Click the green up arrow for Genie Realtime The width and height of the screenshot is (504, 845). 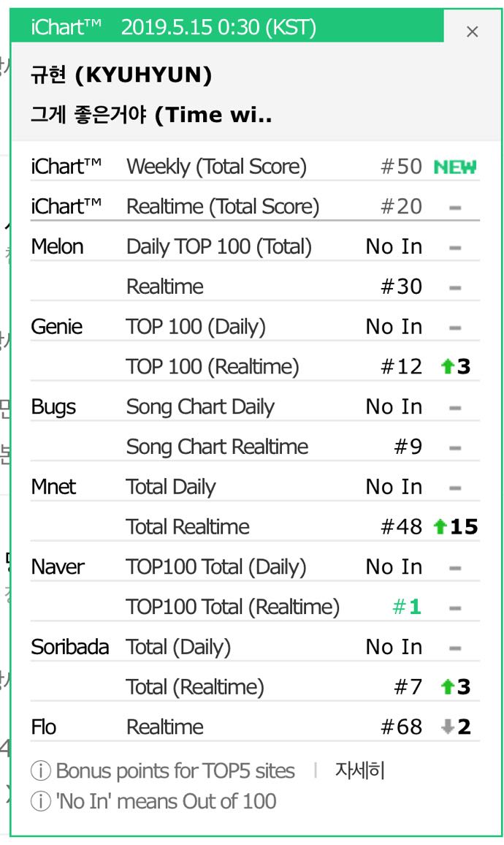coord(448,367)
